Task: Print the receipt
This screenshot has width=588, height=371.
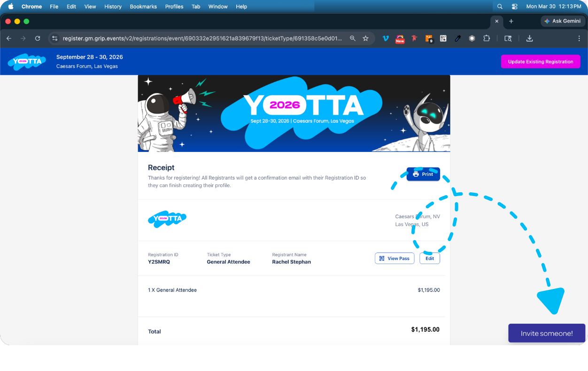Action: pos(423,174)
